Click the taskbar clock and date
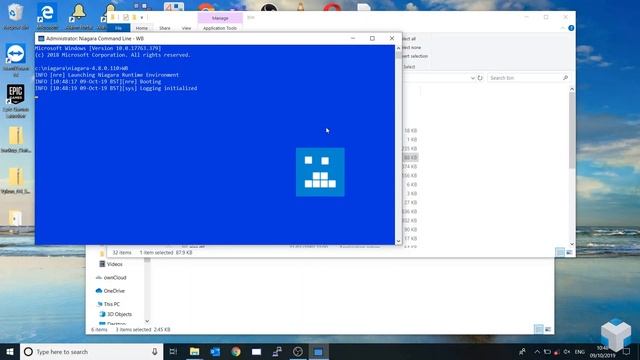This screenshot has width=640, height=360. click(x=602, y=351)
